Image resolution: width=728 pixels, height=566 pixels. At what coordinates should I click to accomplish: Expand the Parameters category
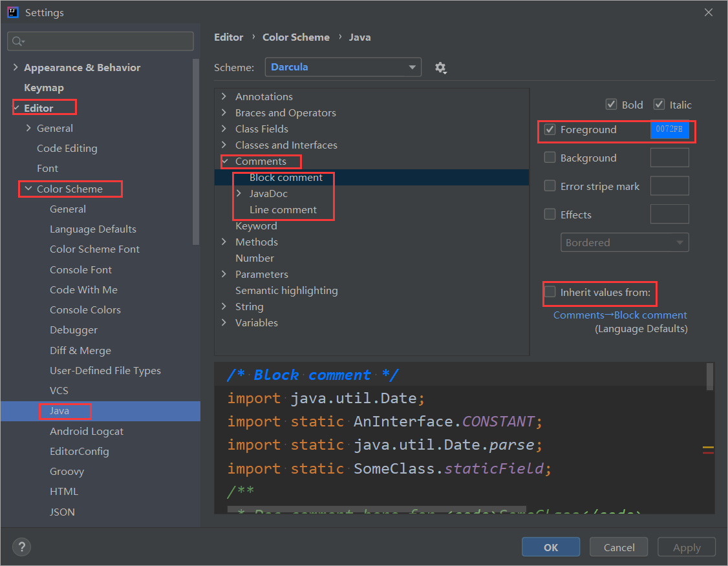point(224,274)
